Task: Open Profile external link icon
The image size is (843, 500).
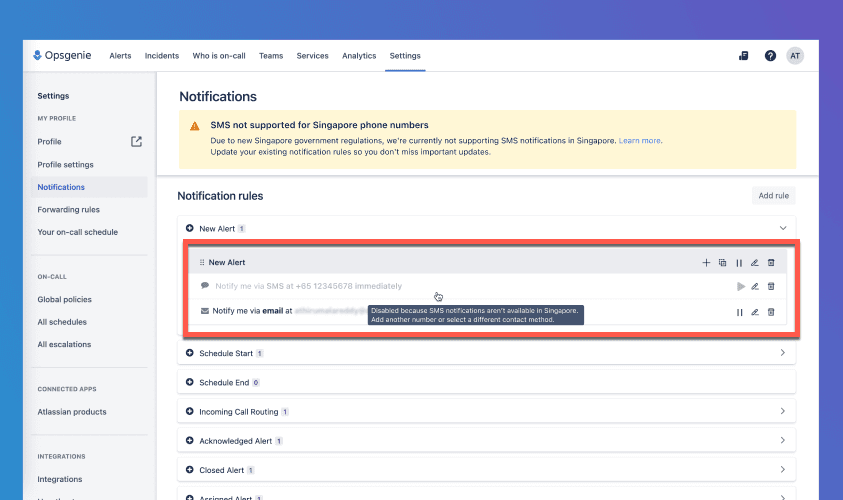Action: tap(137, 141)
